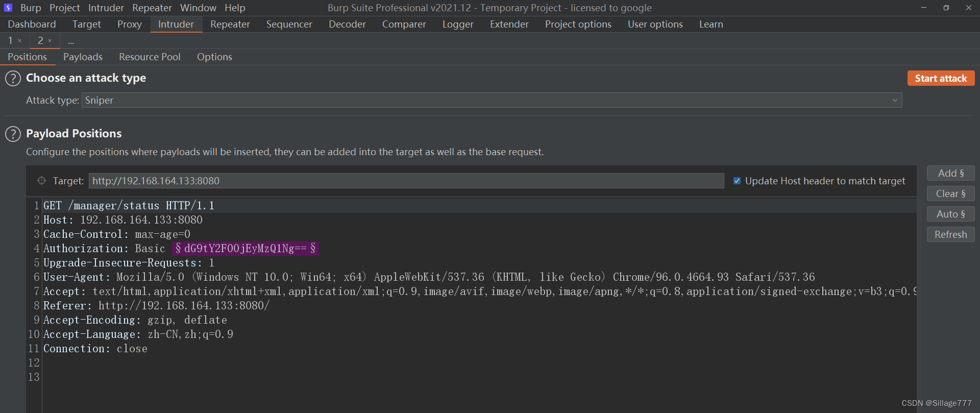Image resolution: width=980 pixels, height=413 pixels.
Task: Switch to the Repeater main tab
Action: pos(230,24)
